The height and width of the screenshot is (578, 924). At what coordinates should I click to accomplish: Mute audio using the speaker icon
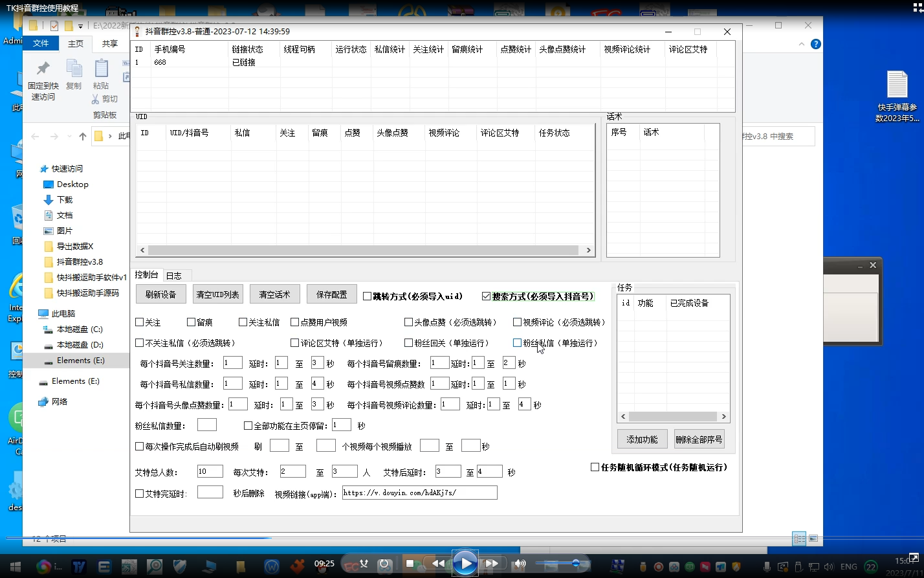pyautogui.click(x=520, y=563)
